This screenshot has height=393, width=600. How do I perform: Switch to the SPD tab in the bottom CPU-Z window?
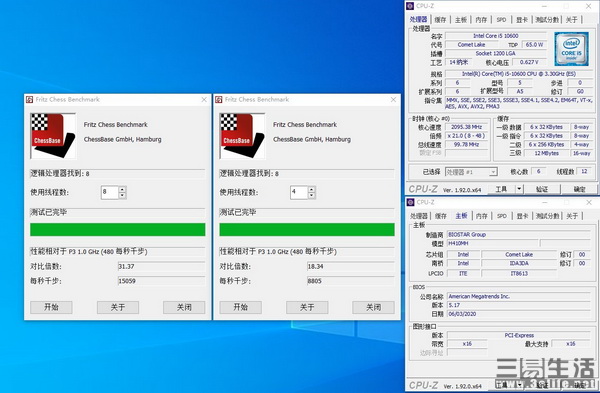[502, 216]
